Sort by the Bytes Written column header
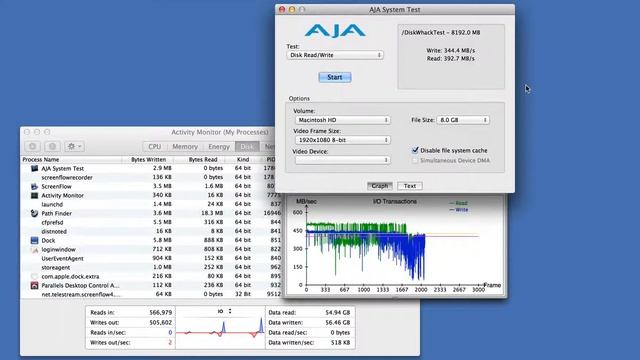640x360 pixels. [149, 160]
